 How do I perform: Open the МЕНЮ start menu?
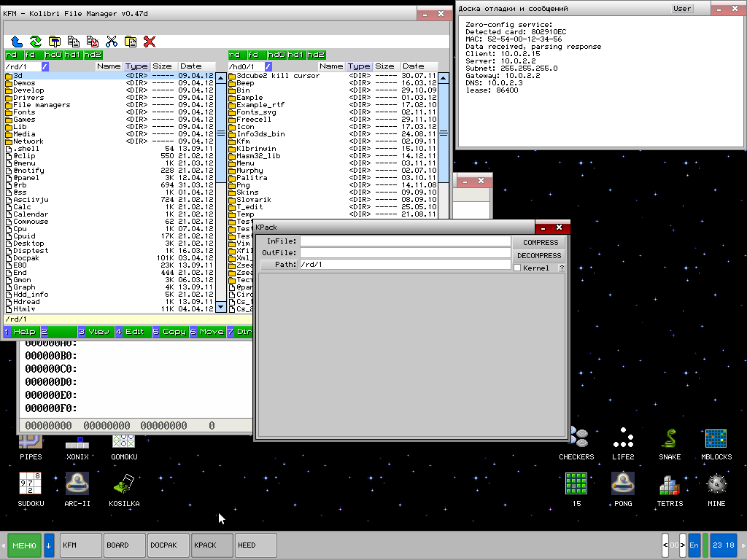pyautogui.click(x=24, y=545)
